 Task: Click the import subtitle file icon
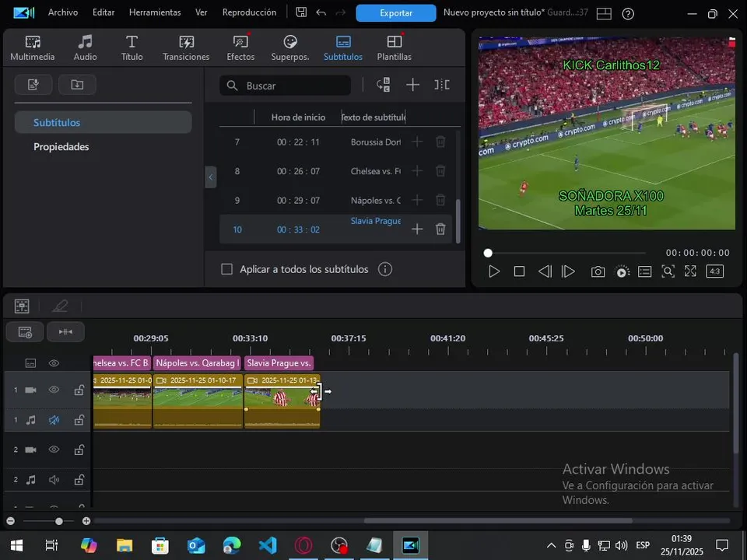(x=77, y=85)
